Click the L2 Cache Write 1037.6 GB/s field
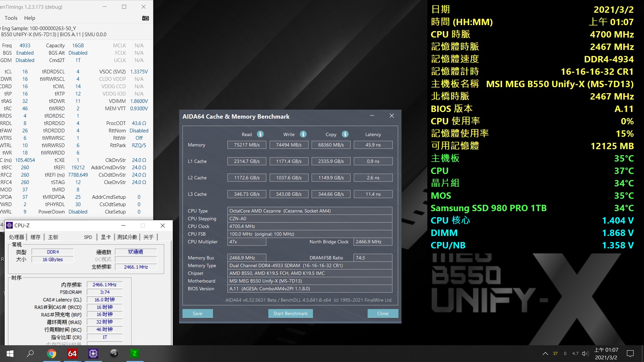 tap(289, 178)
